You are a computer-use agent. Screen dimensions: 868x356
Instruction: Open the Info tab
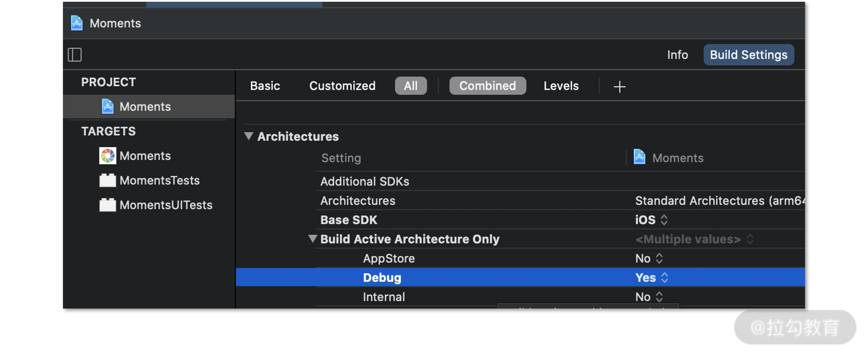pos(677,55)
